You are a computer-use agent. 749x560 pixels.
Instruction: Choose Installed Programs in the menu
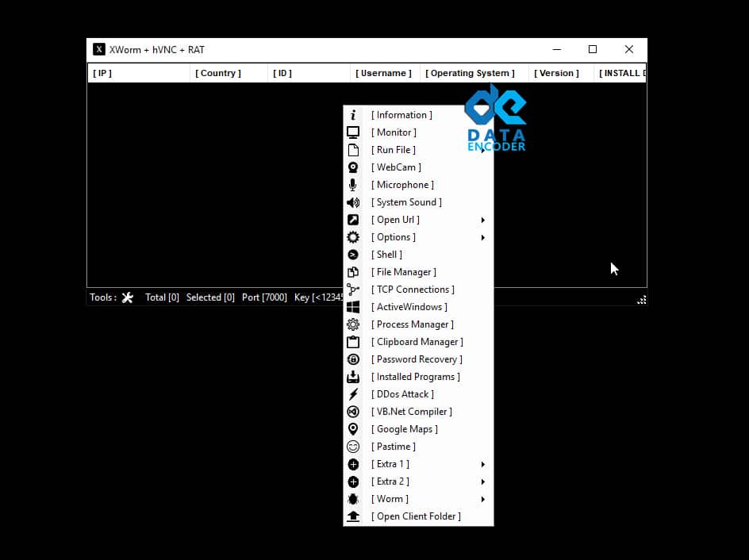coord(418,377)
